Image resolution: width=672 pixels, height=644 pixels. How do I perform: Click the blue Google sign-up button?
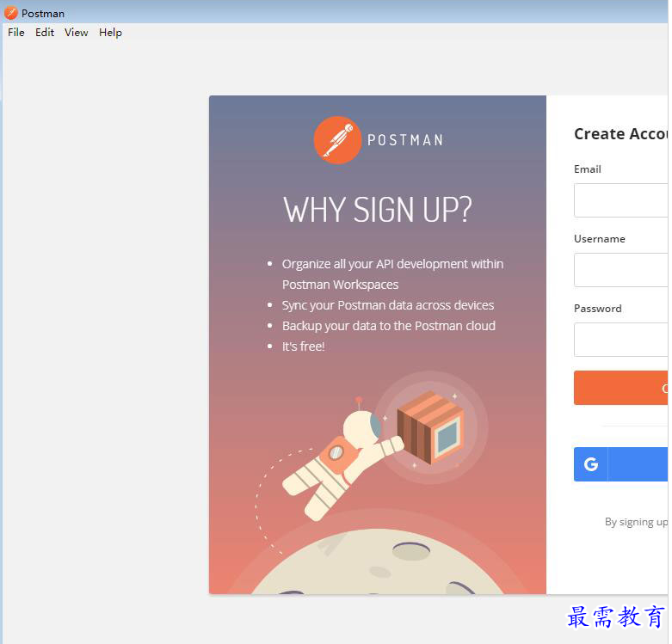coord(621,464)
